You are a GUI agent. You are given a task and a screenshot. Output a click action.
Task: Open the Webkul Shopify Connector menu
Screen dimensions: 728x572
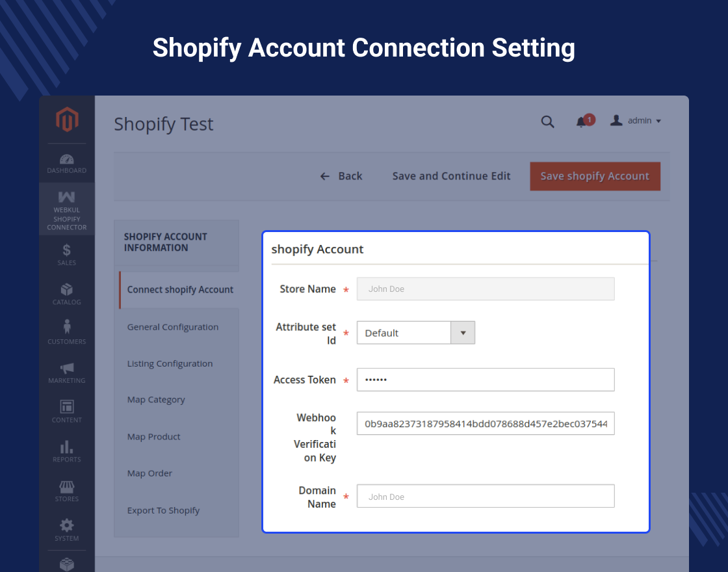[67, 210]
